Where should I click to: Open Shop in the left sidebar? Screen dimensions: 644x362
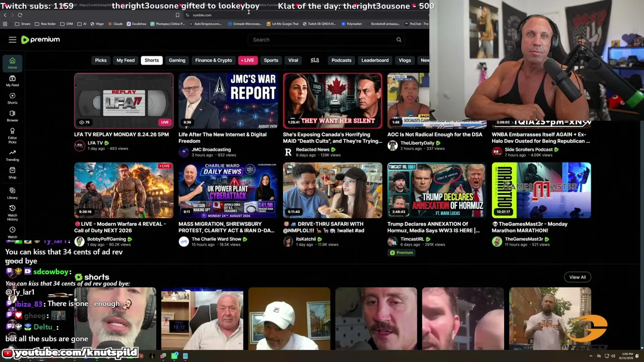[x=12, y=173]
